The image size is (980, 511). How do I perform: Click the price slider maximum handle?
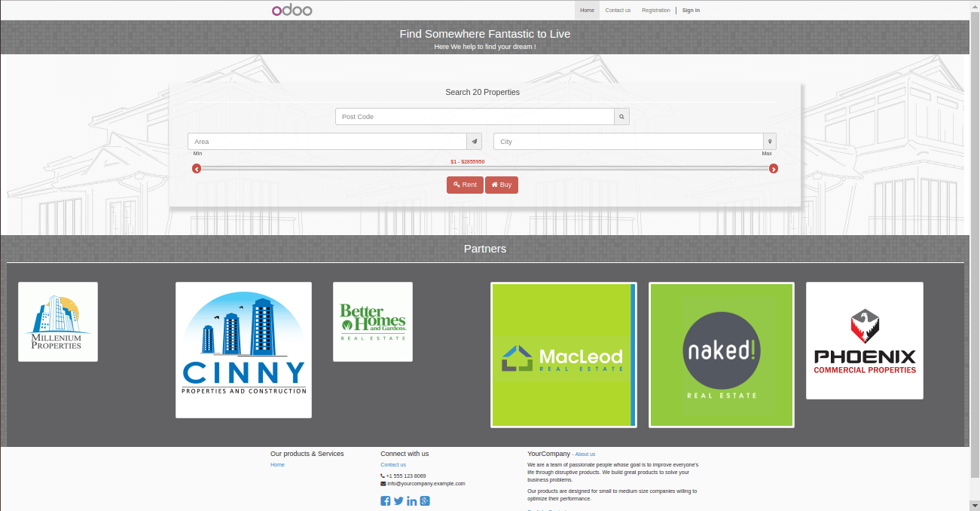[x=774, y=169]
